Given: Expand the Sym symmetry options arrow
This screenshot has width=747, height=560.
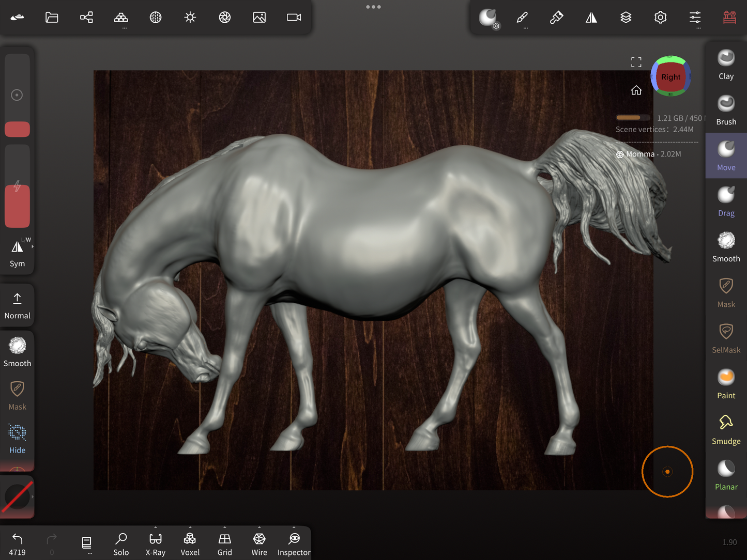Looking at the screenshot, I should [33, 247].
